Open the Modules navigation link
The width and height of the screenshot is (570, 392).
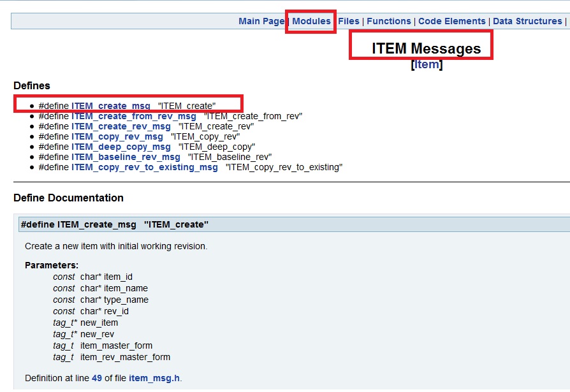(311, 21)
